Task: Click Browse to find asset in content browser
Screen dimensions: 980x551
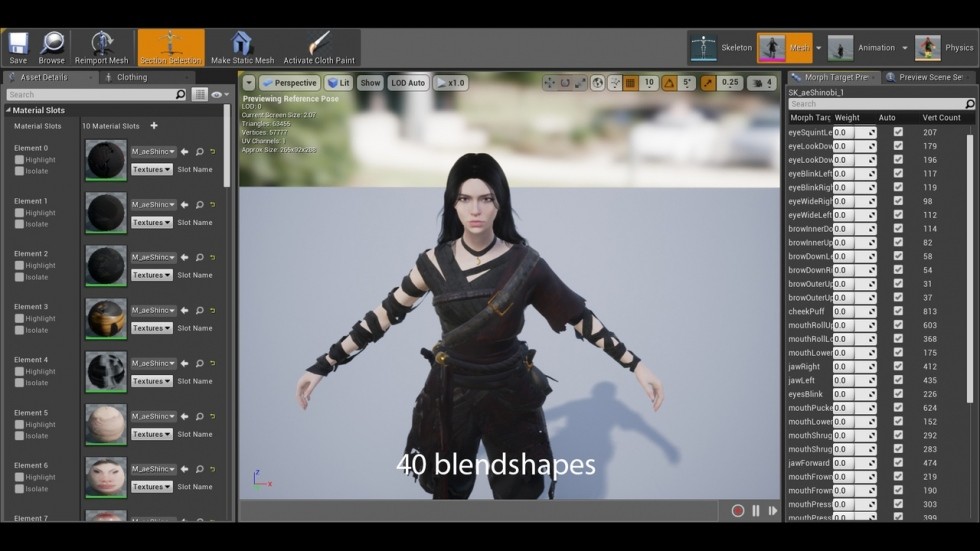Action: [51, 47]
